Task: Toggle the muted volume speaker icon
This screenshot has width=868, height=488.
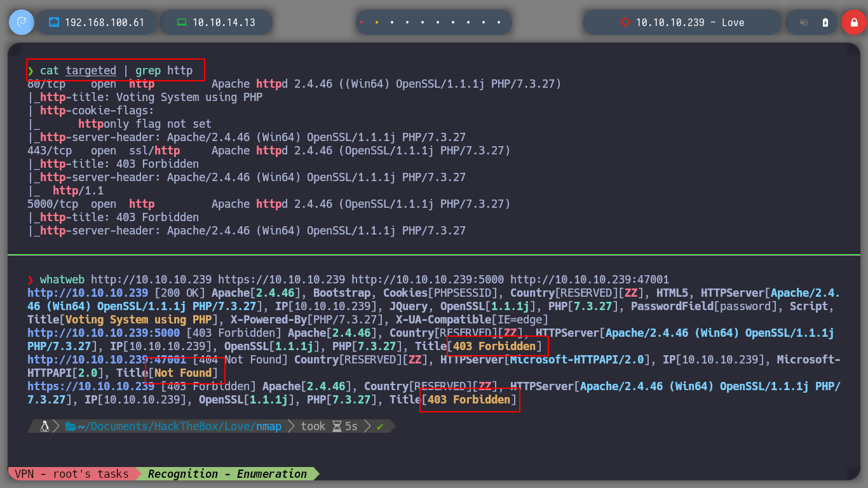Action: [804, 22]
